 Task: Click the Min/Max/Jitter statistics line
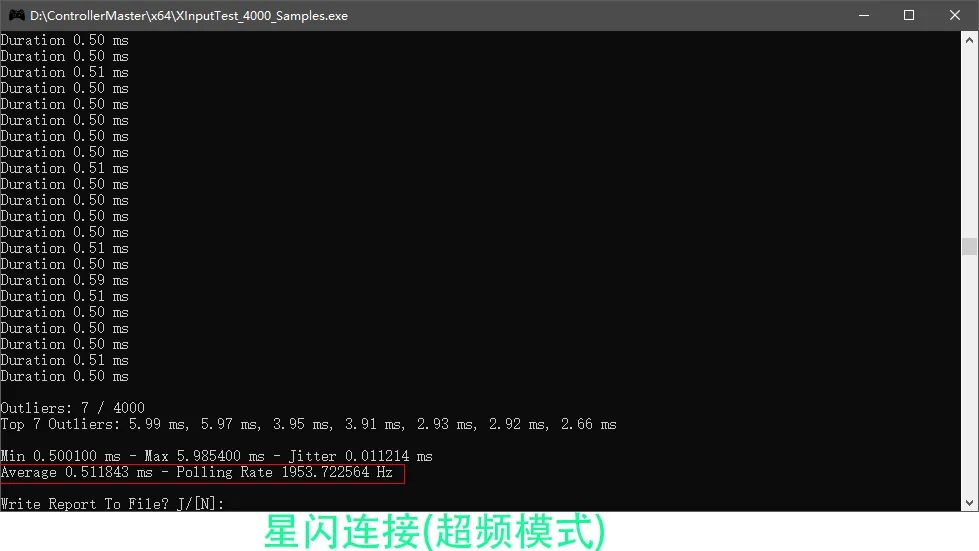(217, 456)
